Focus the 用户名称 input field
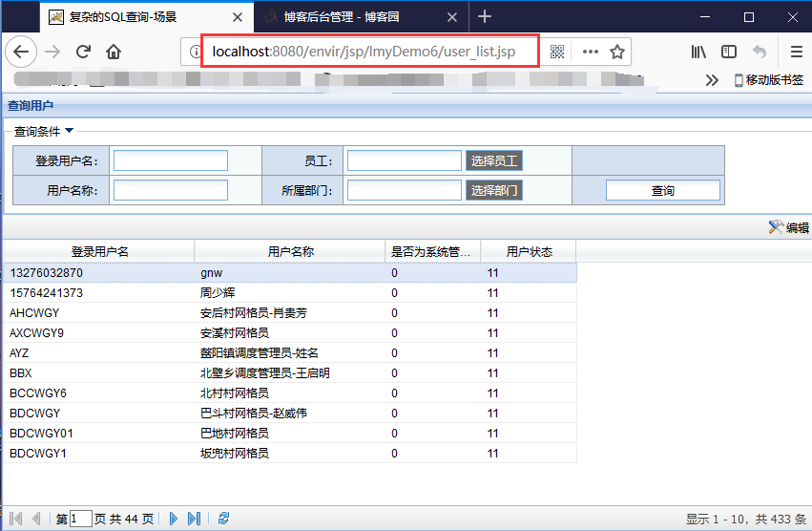The image size is (812, 531). pos(171,190)
